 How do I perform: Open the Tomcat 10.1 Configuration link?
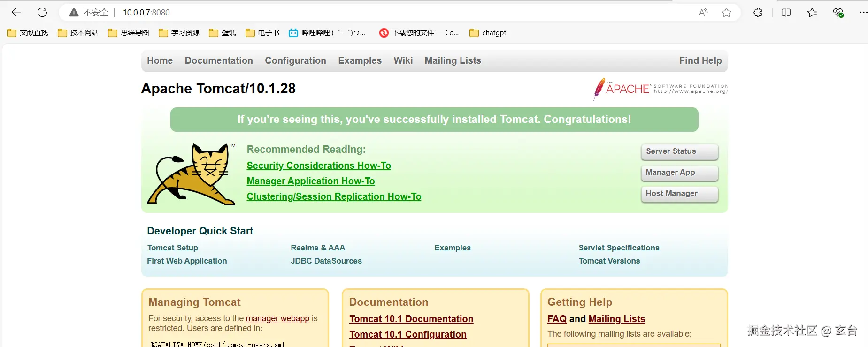(408, 334)
